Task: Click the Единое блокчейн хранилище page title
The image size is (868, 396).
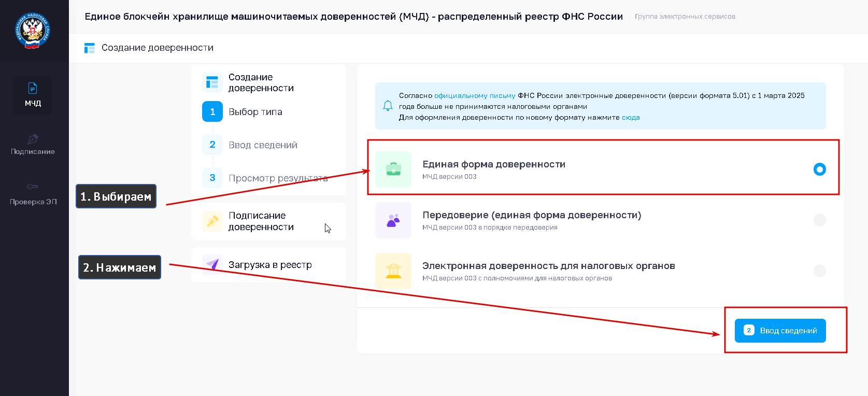Action: coord(354,17)
